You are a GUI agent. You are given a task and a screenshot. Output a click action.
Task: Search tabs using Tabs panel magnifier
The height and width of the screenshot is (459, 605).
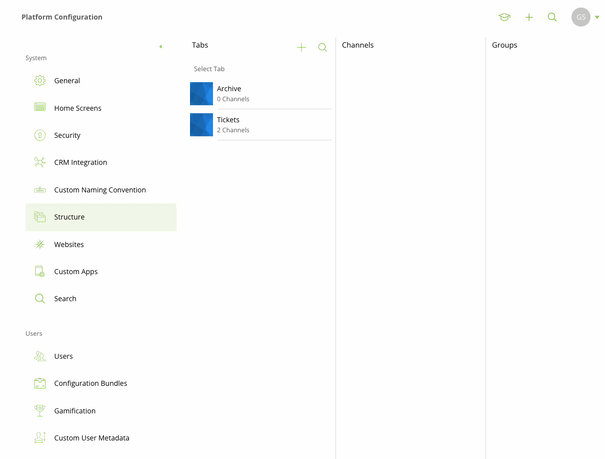323,47
